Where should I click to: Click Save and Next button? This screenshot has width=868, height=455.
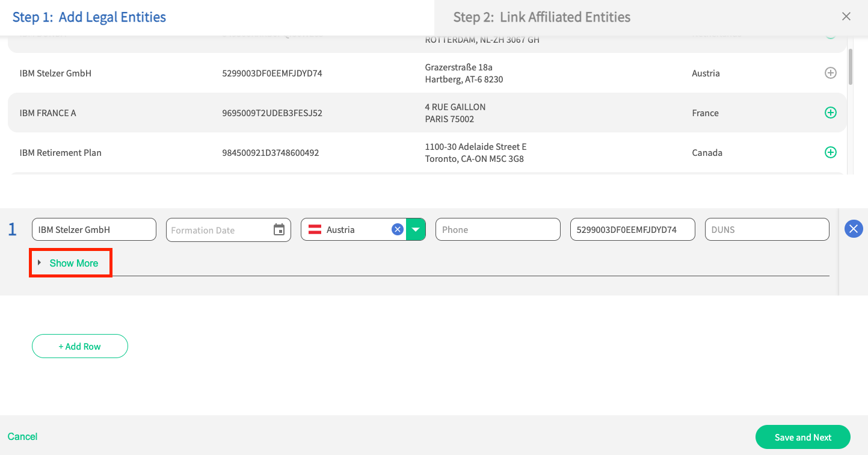802,437
